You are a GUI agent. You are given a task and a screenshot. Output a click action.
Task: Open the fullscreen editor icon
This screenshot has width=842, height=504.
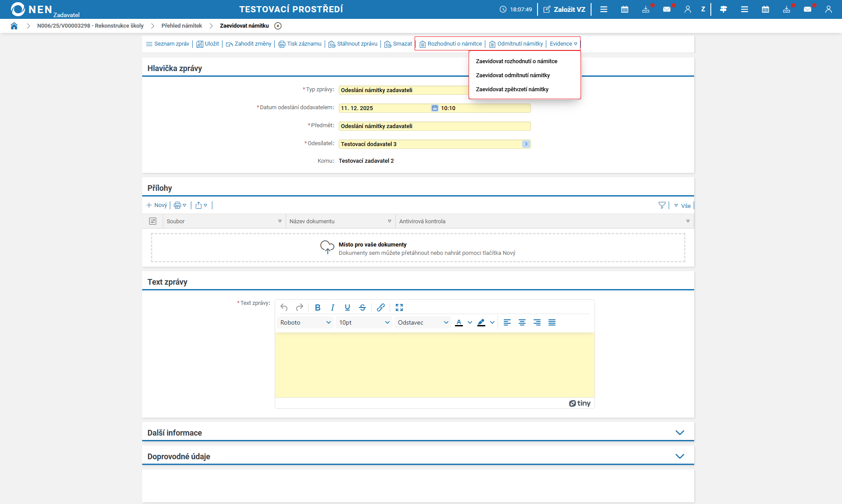[x=399, y=307]
